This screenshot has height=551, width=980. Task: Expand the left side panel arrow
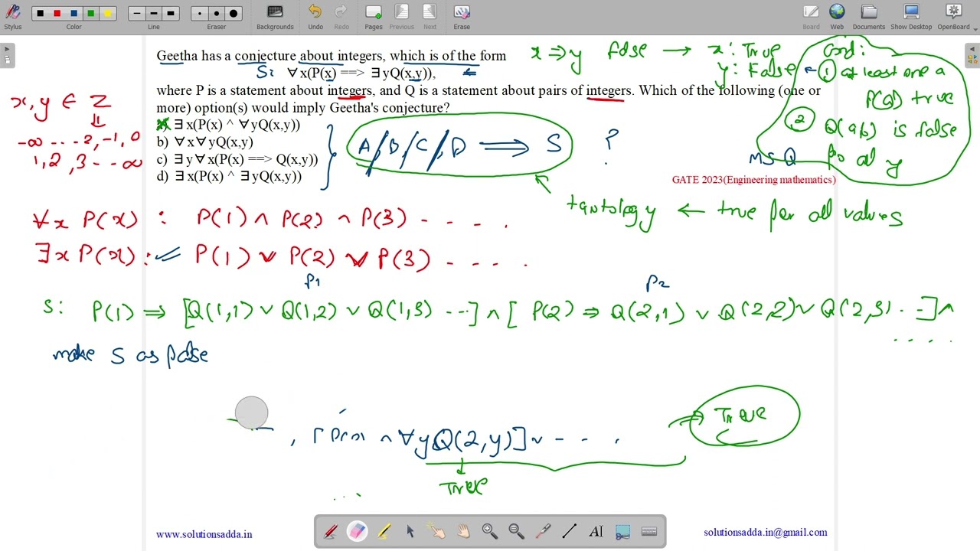[x=7, y=56]
